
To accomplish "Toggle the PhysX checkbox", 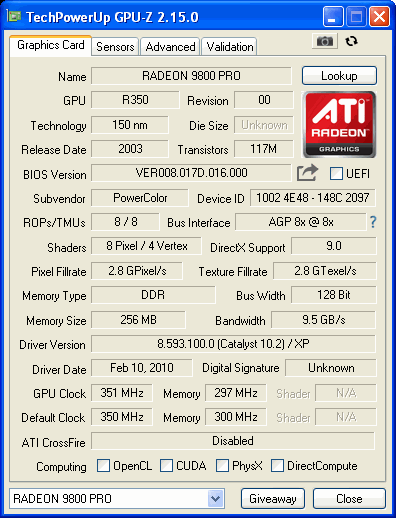I will tap(222, 465).
